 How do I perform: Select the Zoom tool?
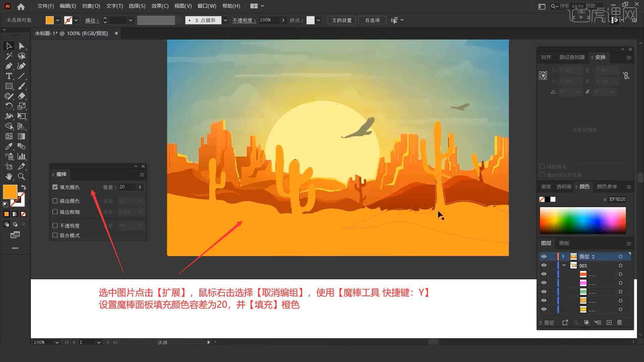click(21, 176)
